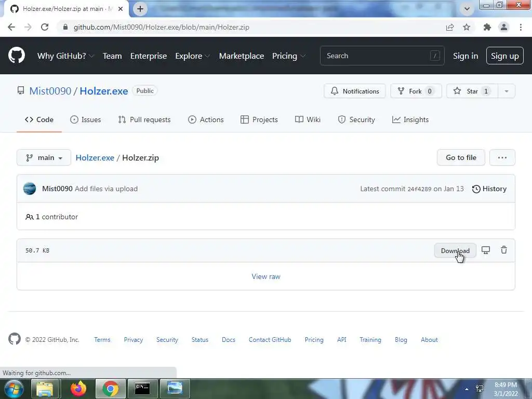Screen dimensions: 532x399
Task: Open command prompt from taskbar
Action: point(142,389)
